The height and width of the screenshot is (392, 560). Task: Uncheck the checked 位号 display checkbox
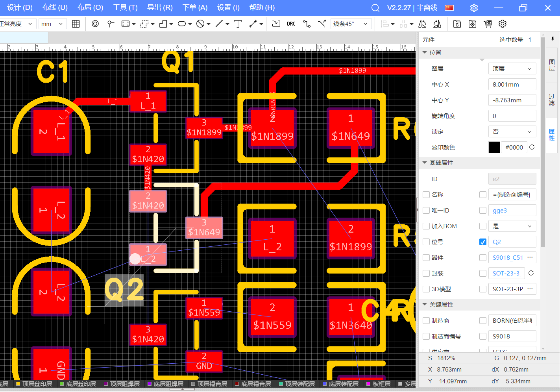(x=483, y=242)
